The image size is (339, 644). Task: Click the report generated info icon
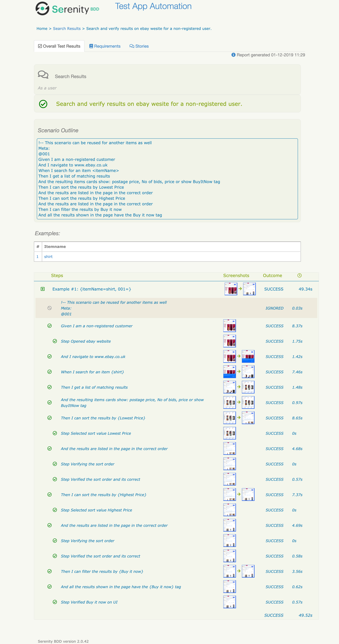(x=233, y=55)
